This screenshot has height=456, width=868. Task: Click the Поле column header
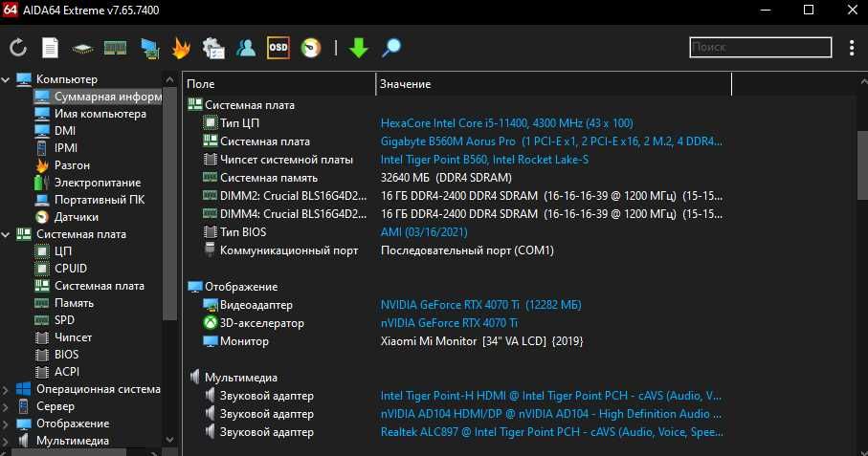tap(279, 84)
